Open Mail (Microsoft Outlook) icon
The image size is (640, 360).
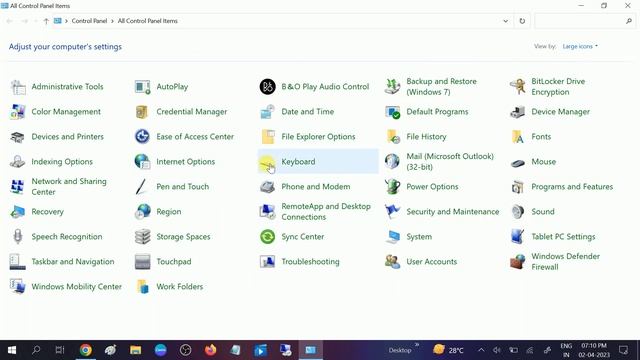pos(392,162)
